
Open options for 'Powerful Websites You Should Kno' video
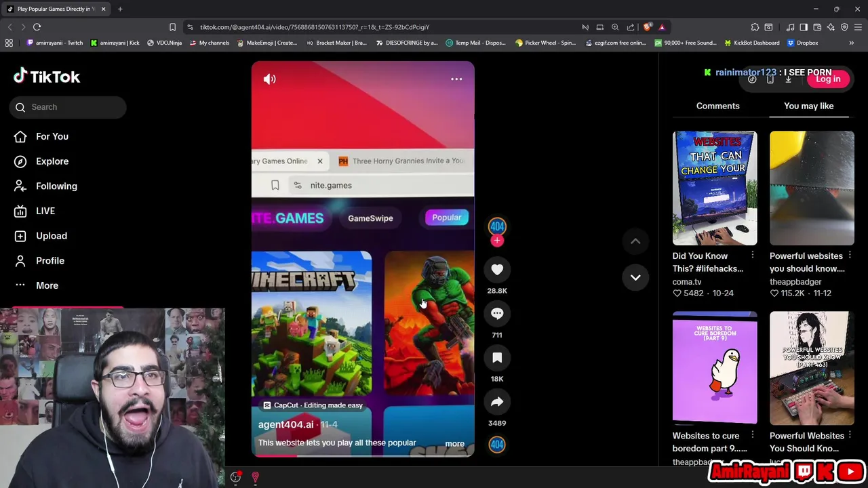click(850, 435)
